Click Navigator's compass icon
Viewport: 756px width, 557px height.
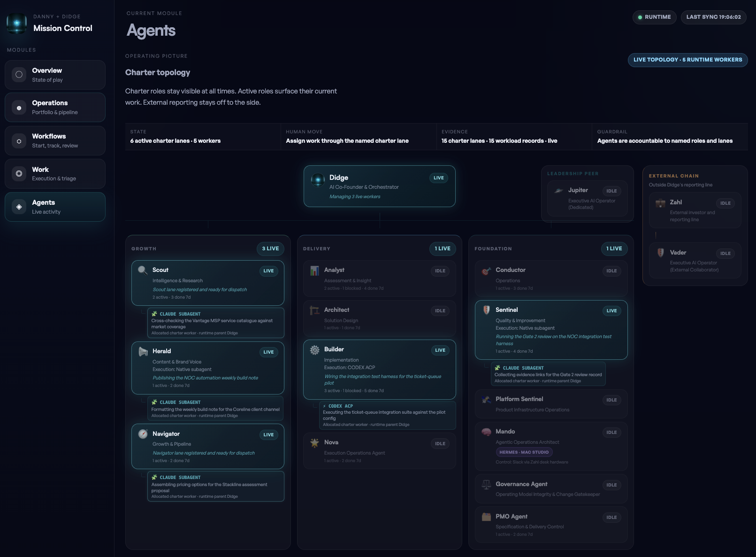click(143, 434)
